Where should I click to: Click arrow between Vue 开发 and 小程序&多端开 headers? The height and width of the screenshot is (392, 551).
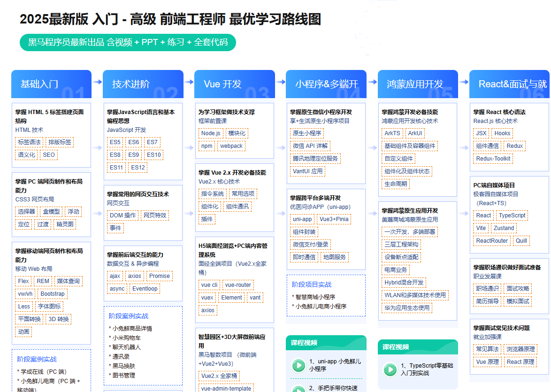[280, 81]
